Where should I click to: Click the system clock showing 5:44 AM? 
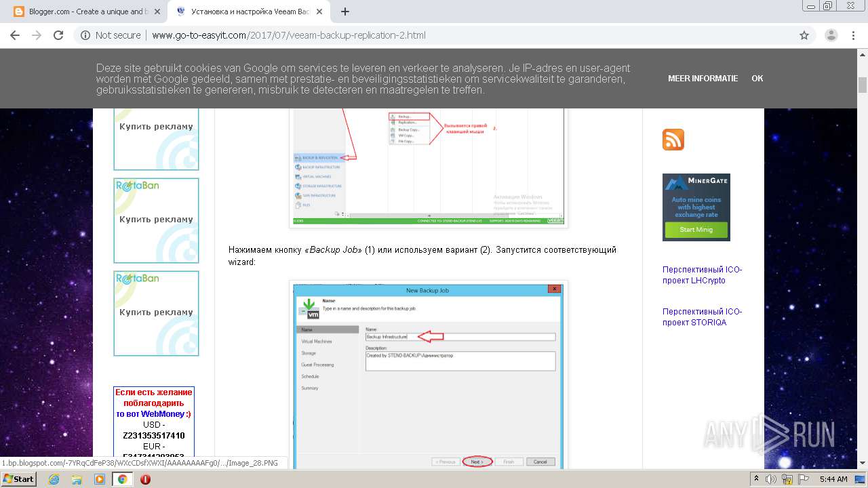coord(833,479)
